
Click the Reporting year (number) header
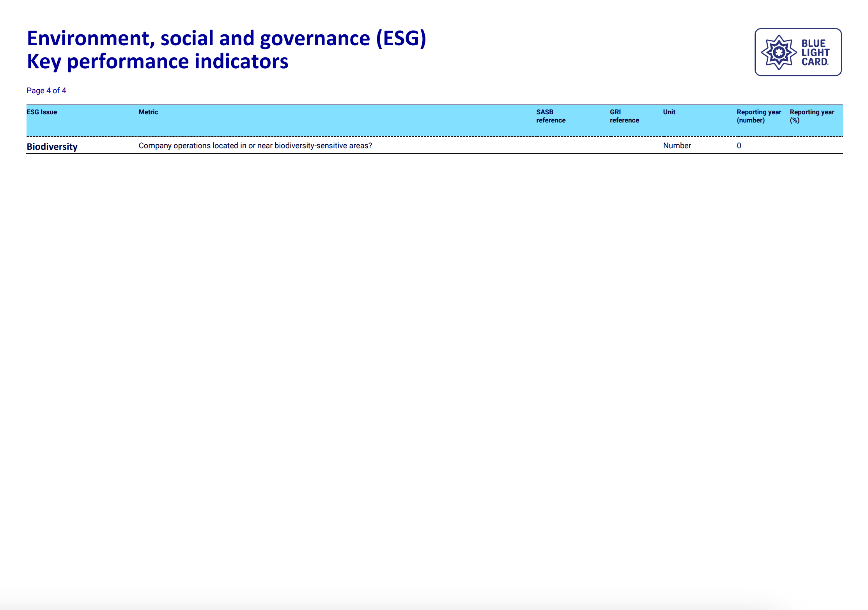click(x=758, y=116)
